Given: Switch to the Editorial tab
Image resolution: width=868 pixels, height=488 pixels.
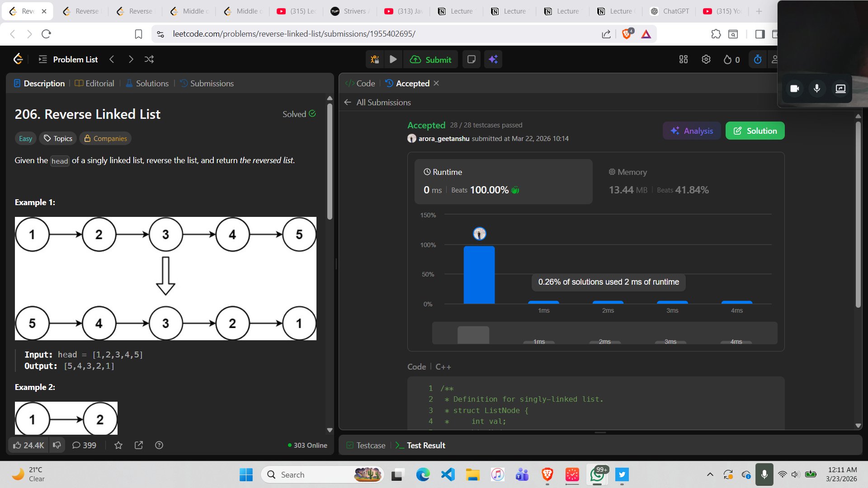Looking at the screenshot, I should pos(94,84).
